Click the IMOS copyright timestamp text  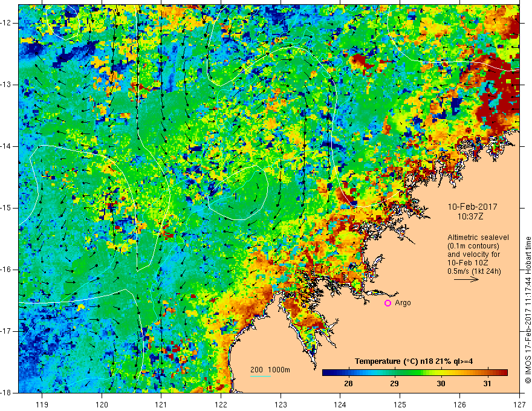pos(528,310)
